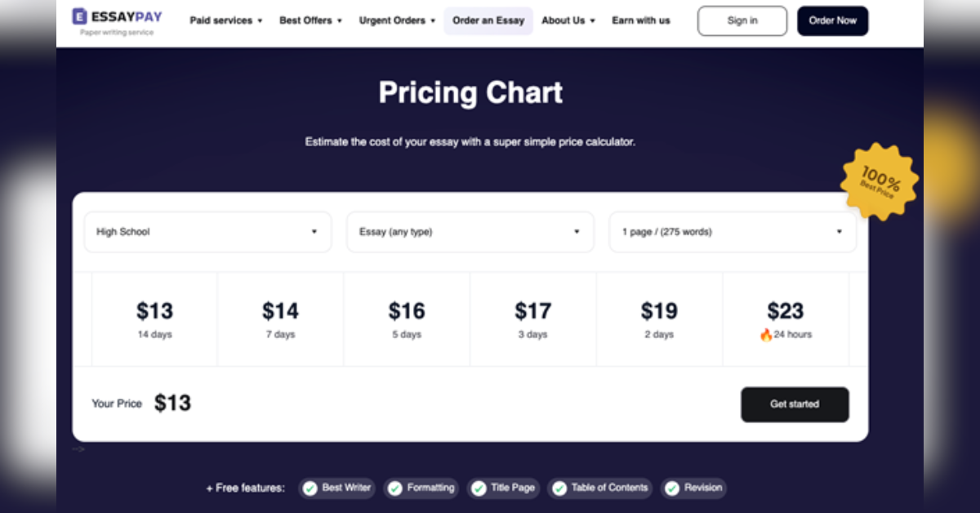Click the EssayPay logo icon
Image resolution: width=980 pixels, height=513 pixels.
(79, 16)
